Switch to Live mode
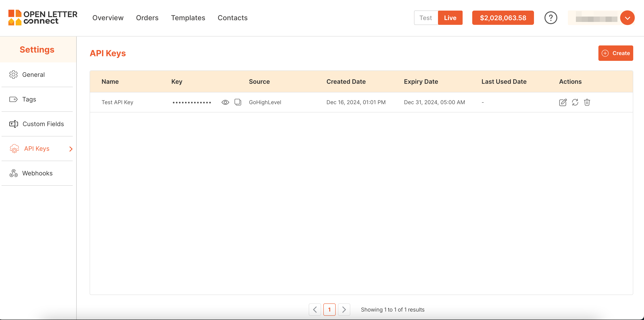The width and height of the screenshot is (644, 320). (450, 18)
